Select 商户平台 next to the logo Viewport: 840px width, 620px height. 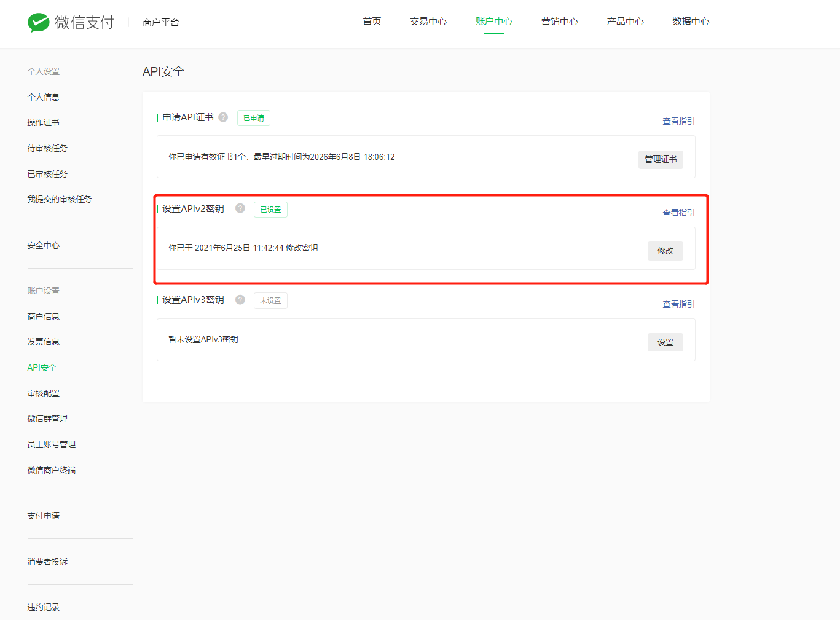click(160, 22)
